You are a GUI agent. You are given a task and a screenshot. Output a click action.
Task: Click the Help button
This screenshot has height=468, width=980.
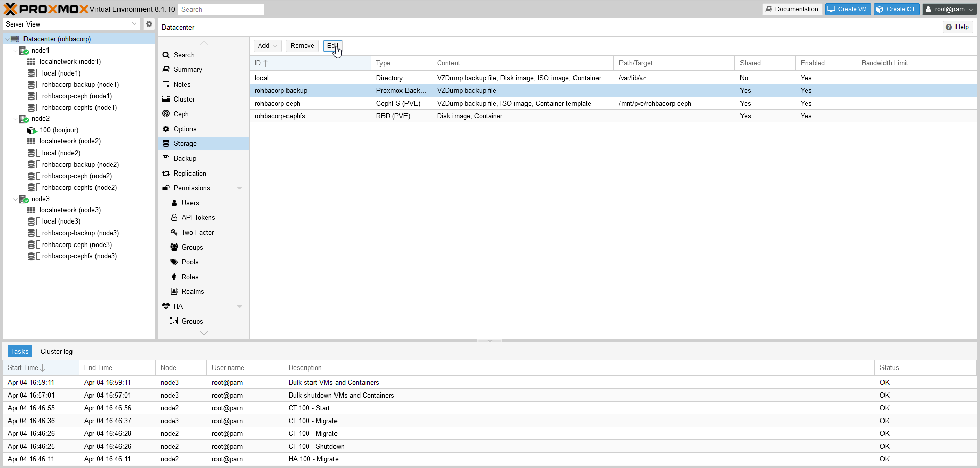(x=958, y=27)
